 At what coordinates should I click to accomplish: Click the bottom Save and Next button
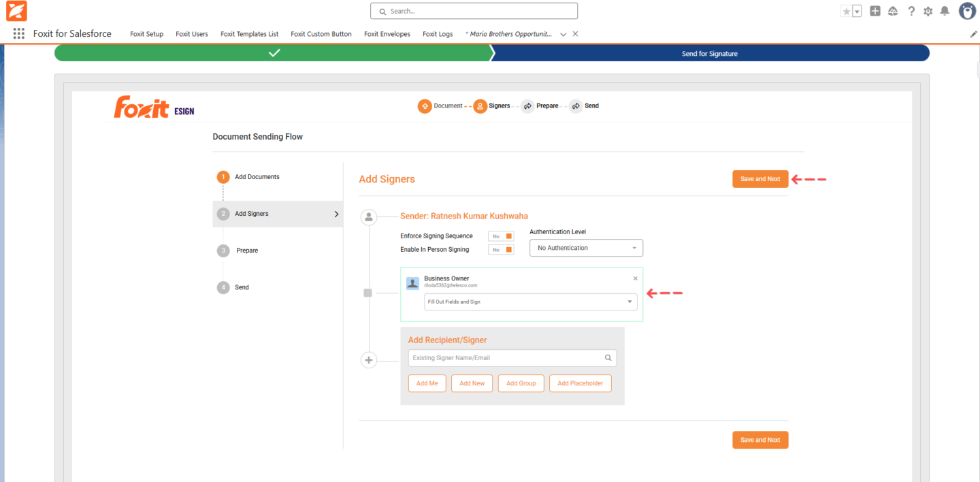coord(760,440)
